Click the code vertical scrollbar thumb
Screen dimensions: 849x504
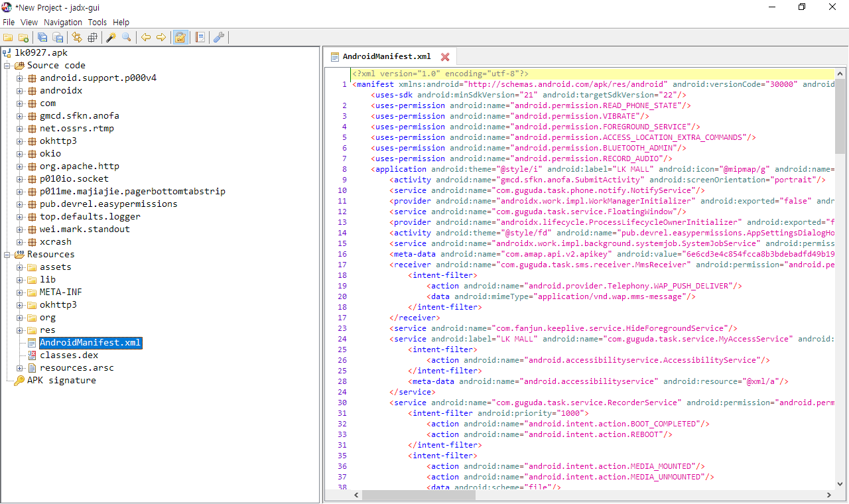click(840, 116)
